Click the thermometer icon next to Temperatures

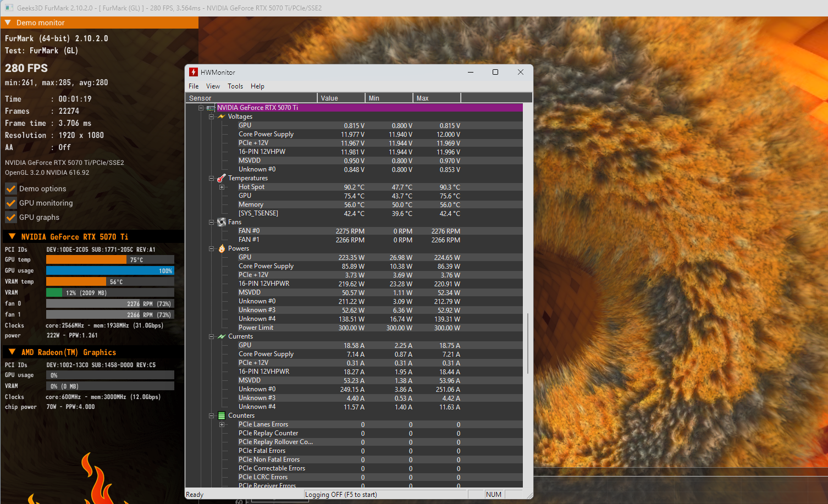click(x=222, y=178)
